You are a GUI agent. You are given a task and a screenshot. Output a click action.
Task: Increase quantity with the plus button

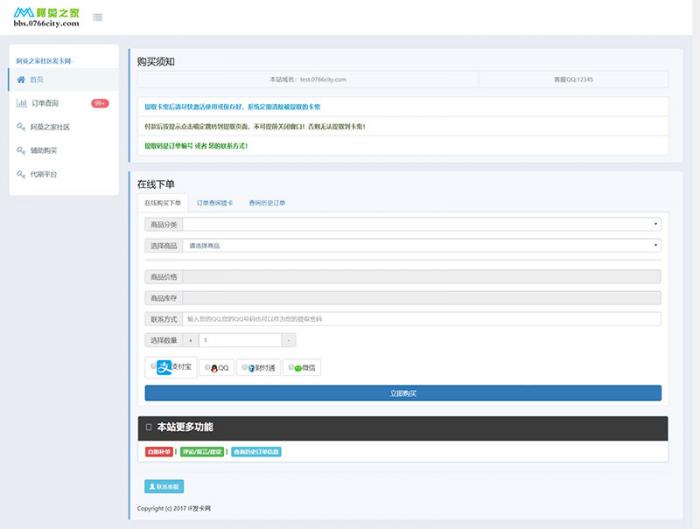pos(191,340)
